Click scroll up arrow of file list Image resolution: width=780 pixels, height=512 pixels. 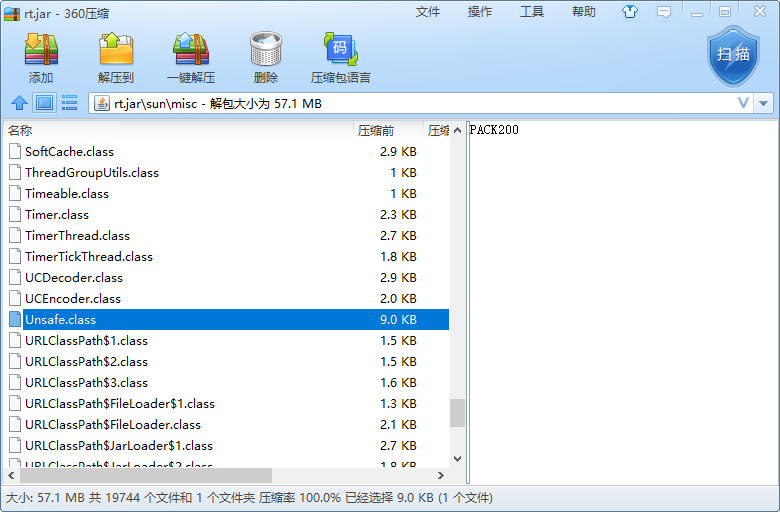pyautogui.click(x=458, y=130)
